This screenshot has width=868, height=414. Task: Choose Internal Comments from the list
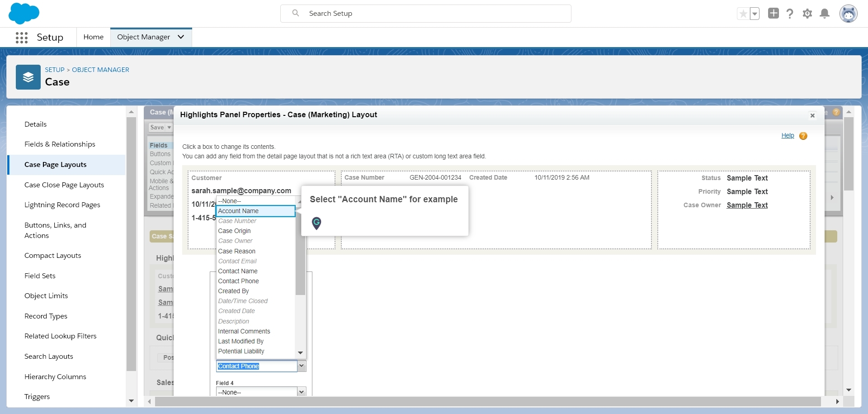255,331
